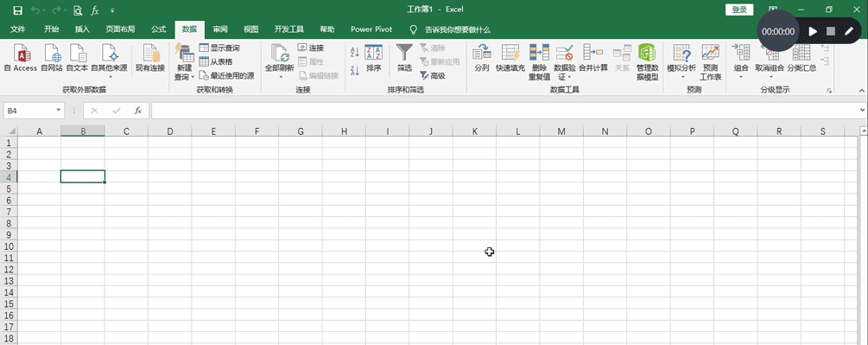Click the 高级 advanced filter button

(433, 76)
